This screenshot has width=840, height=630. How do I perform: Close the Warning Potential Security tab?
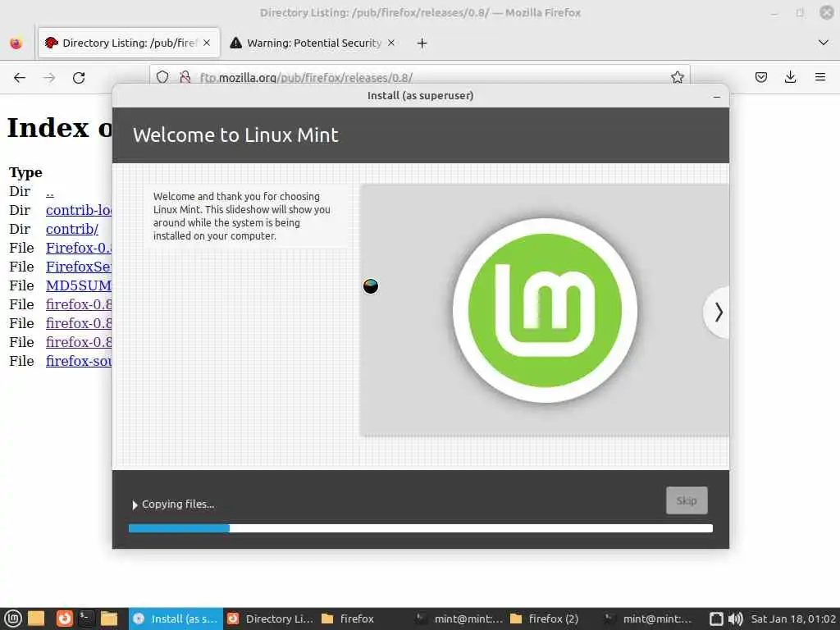coord(391,43)
